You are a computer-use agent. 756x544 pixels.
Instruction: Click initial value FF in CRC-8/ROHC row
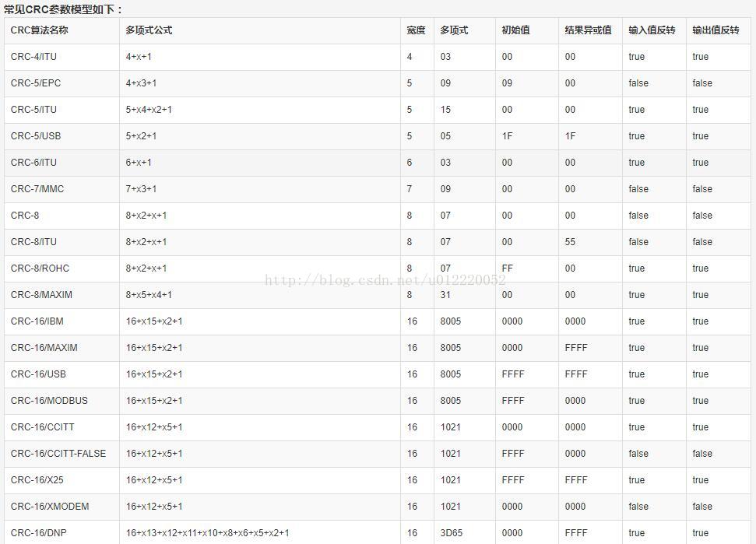[x=507, y=268]
